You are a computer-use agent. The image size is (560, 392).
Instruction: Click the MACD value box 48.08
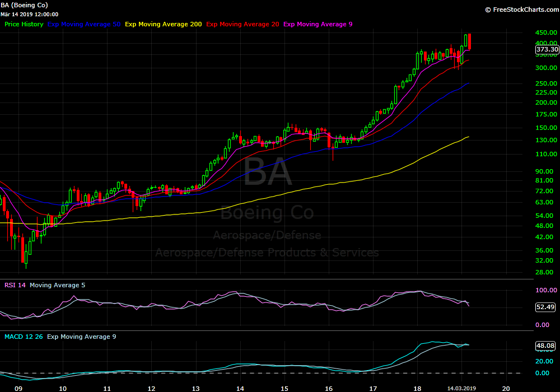pos(545,346)
